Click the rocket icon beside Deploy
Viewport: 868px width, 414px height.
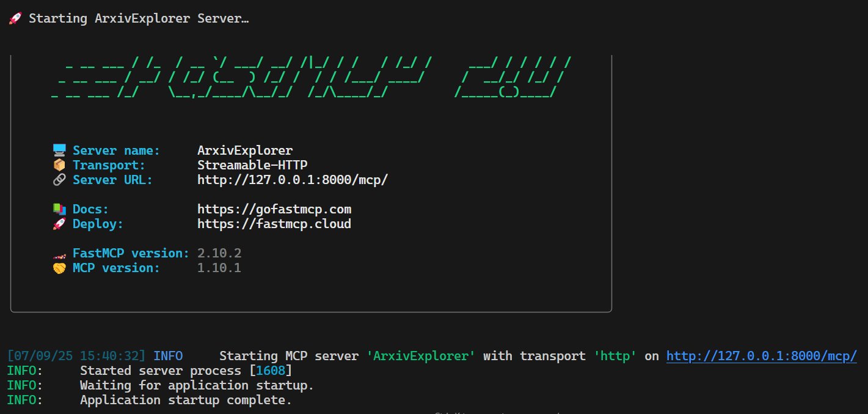tap(59, 224)
